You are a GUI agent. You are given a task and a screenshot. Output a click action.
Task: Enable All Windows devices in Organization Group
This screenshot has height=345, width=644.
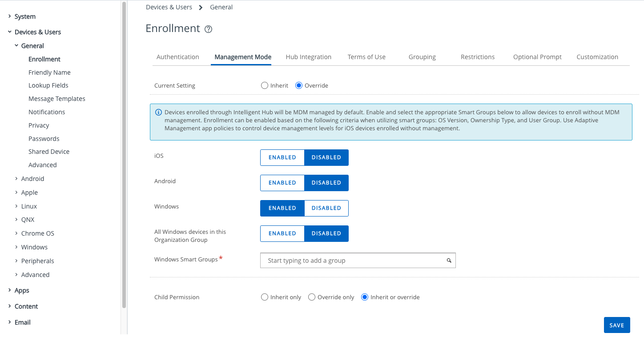[282, 233]
